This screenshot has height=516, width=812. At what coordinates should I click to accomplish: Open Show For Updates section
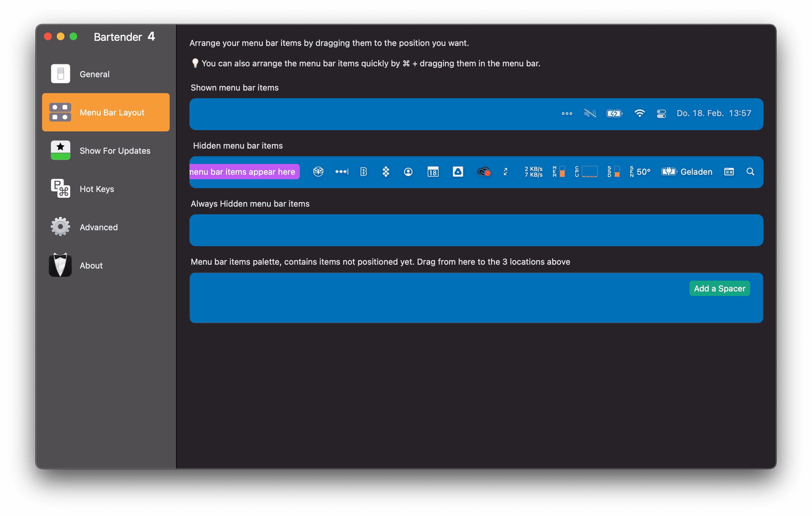[106, 151]
